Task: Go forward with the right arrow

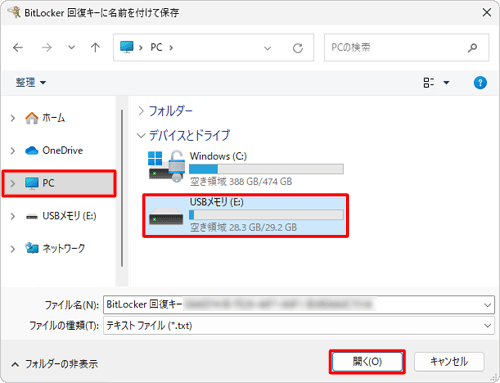Action: (47, 48)
